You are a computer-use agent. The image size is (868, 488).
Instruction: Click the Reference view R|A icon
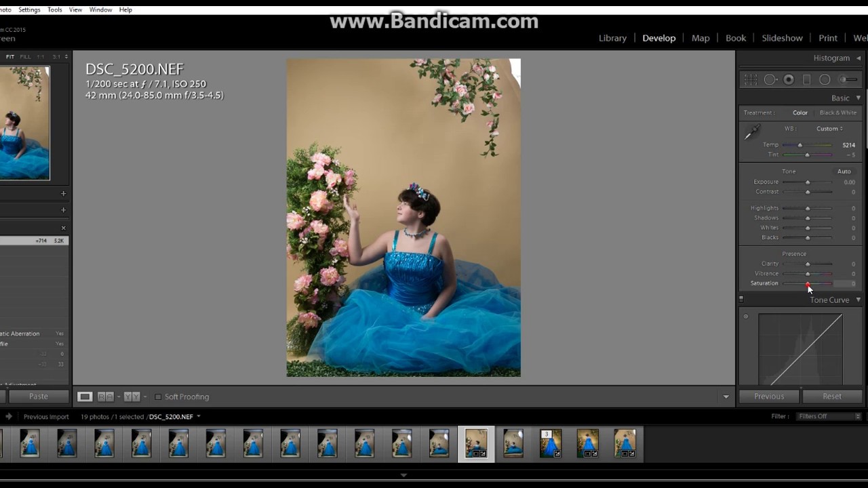pos(106,396)
